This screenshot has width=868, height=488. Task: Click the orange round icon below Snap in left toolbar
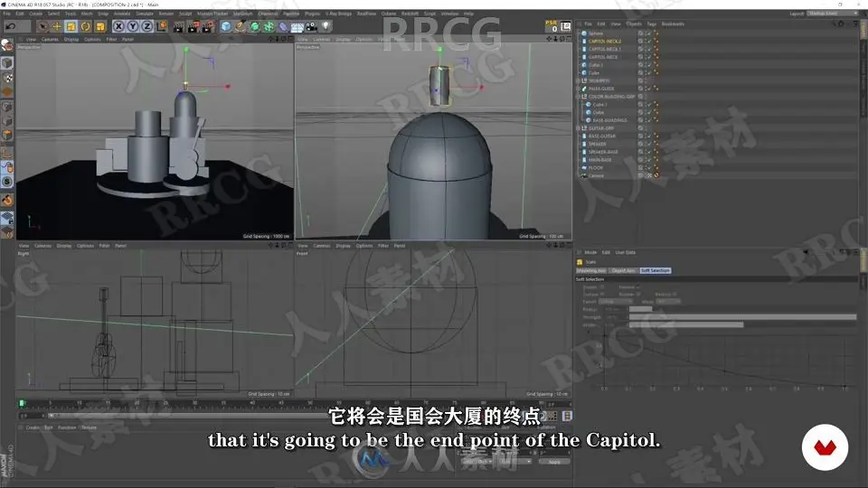[x=7, y=200]
